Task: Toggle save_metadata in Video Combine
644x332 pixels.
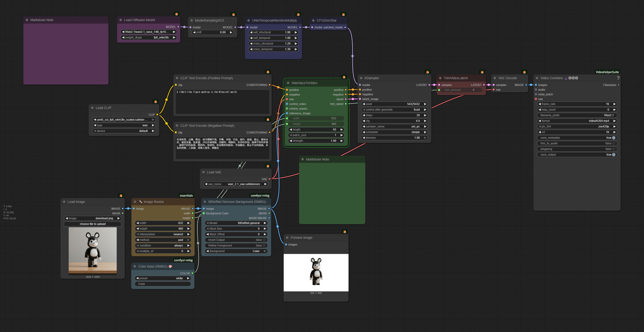Action: 614,138
